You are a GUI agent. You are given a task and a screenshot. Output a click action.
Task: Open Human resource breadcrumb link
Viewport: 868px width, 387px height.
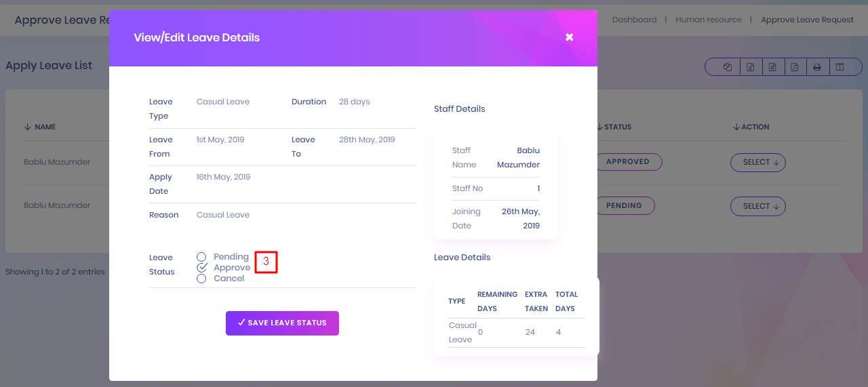click(709, 20)
